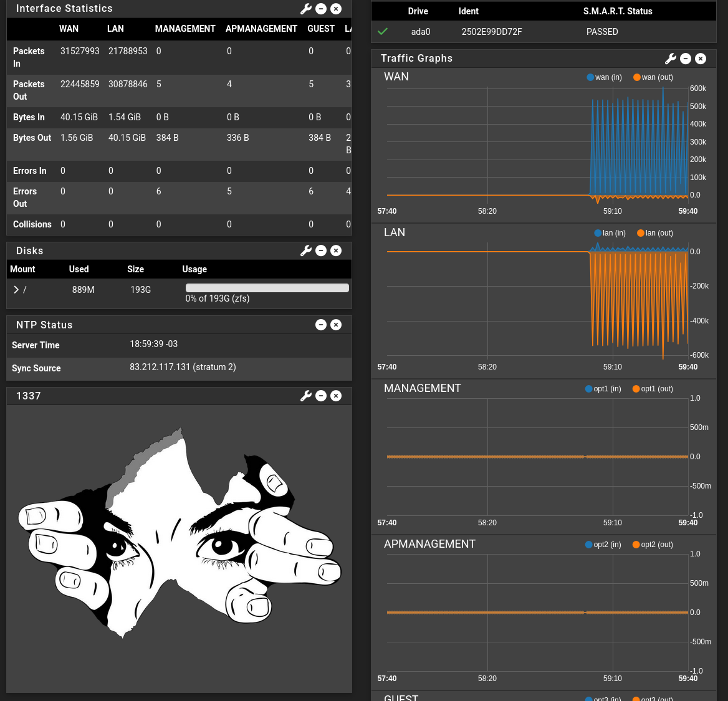
Task: Collapse the Interface Statistics widget
Action: tap(321, 9)
